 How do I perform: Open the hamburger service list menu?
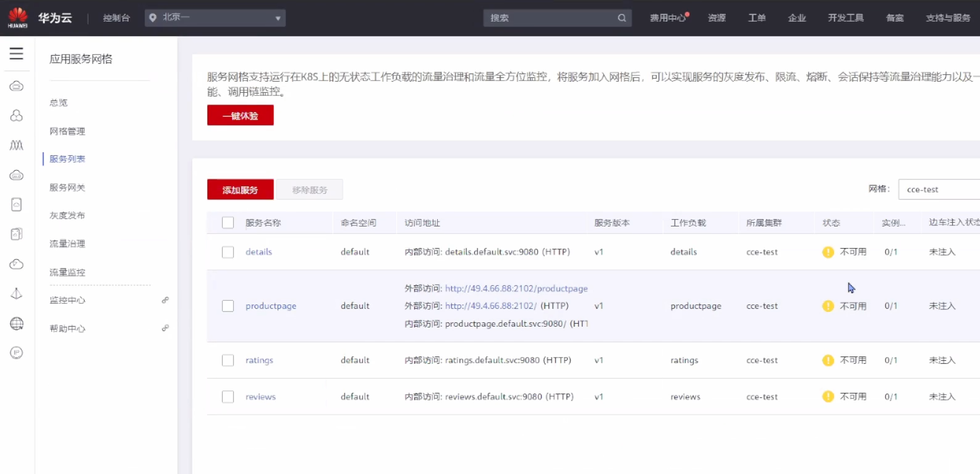[17, 54]
